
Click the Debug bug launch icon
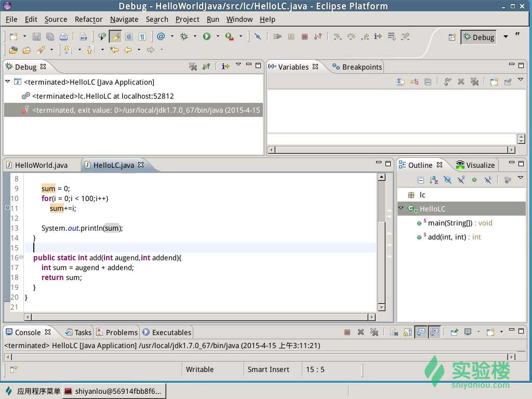184,36
